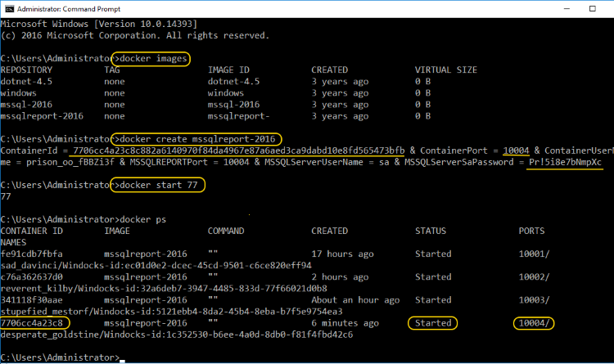
Task: Click the 'sad_davinci' container name line
Action: point(156,266)
